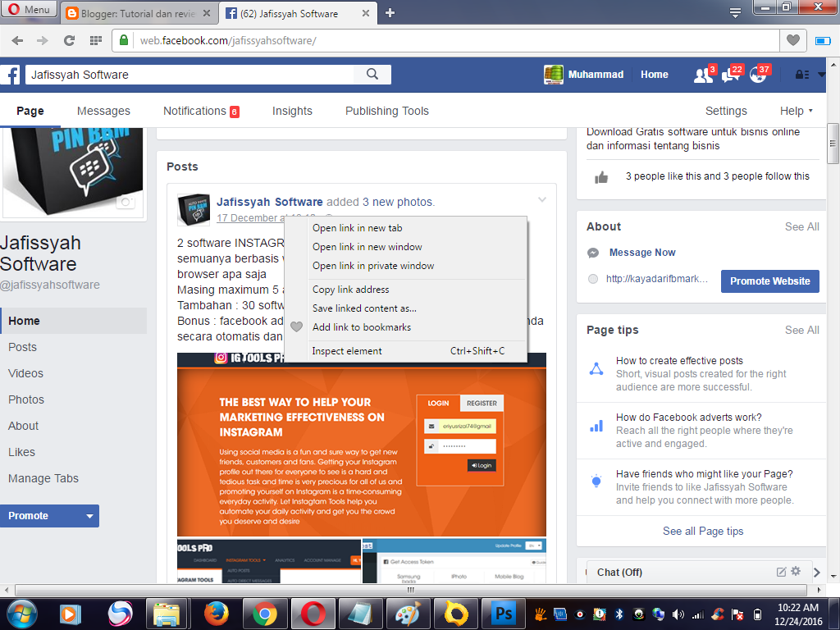The height and width of the screenshot is (630, 840).
Task: Open notifications globe with 37 badge
Action: pyautogui.click(x=758, y=75)
